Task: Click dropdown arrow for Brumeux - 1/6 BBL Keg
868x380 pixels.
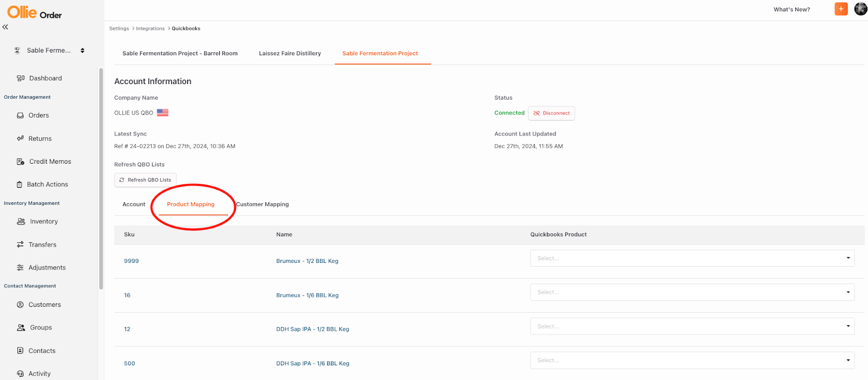Action: click(x=848, y=292)
